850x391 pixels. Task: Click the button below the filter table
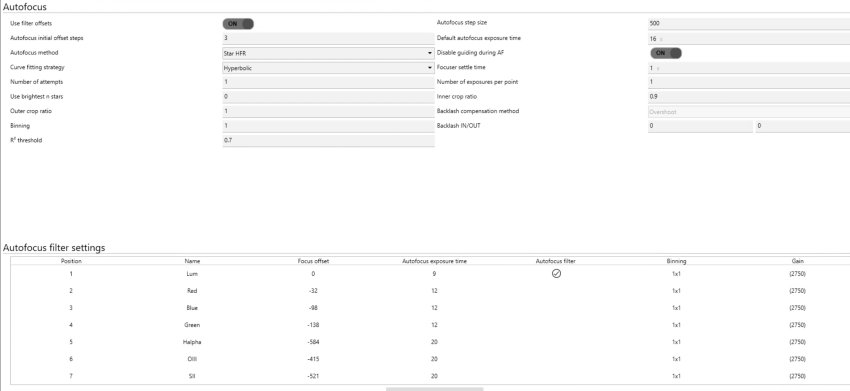434,389
